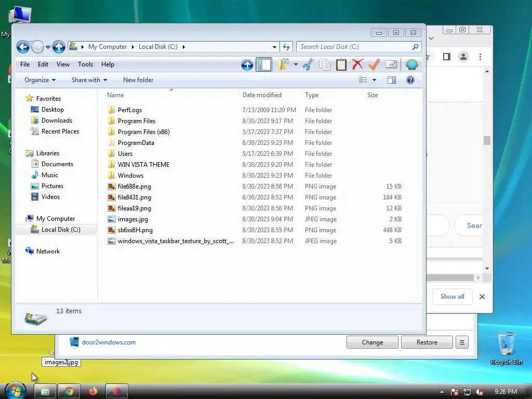Open the Share with dropdown

coord(89,80)
